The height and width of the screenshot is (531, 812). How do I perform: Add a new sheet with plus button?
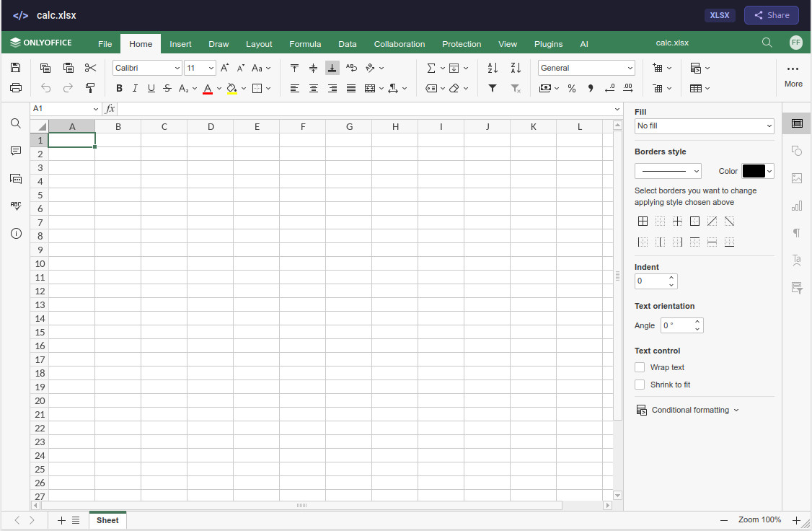61,519
